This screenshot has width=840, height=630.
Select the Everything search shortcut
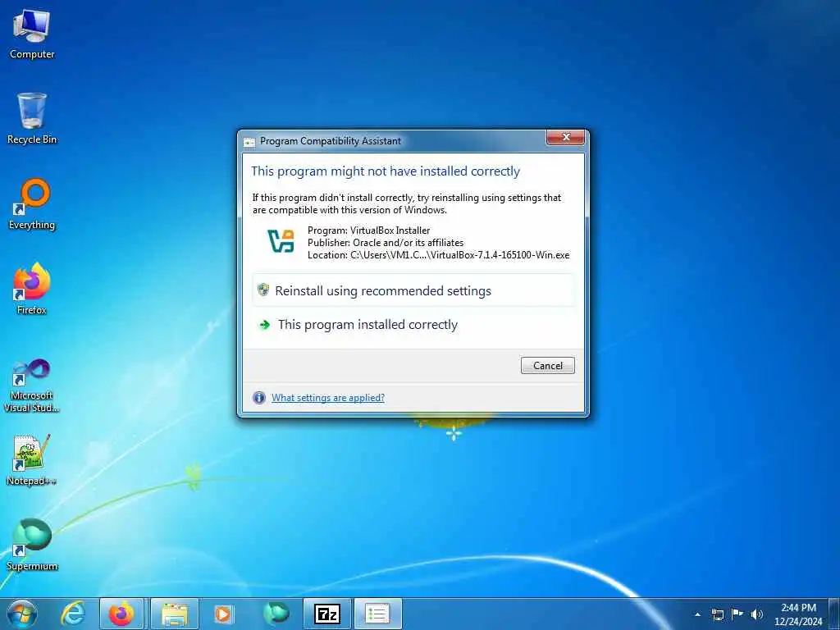point(32,204)
